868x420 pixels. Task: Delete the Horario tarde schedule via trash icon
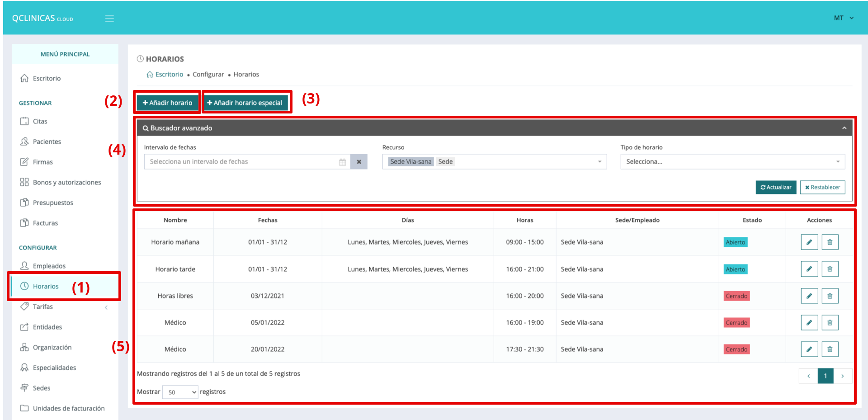tap(830, 269)
